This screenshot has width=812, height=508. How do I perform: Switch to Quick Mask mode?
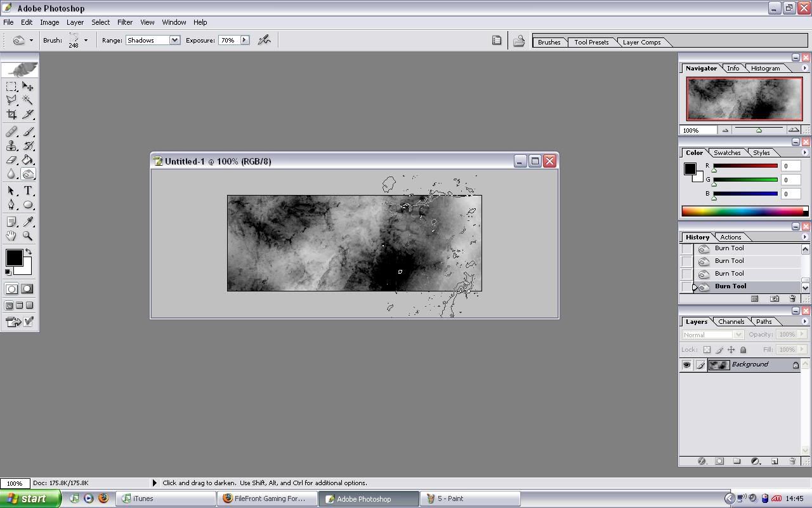click(x=27, y=289)
